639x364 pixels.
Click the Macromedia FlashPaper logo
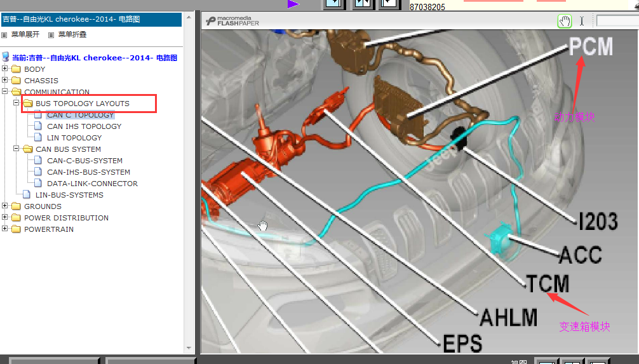pos(232,21)
